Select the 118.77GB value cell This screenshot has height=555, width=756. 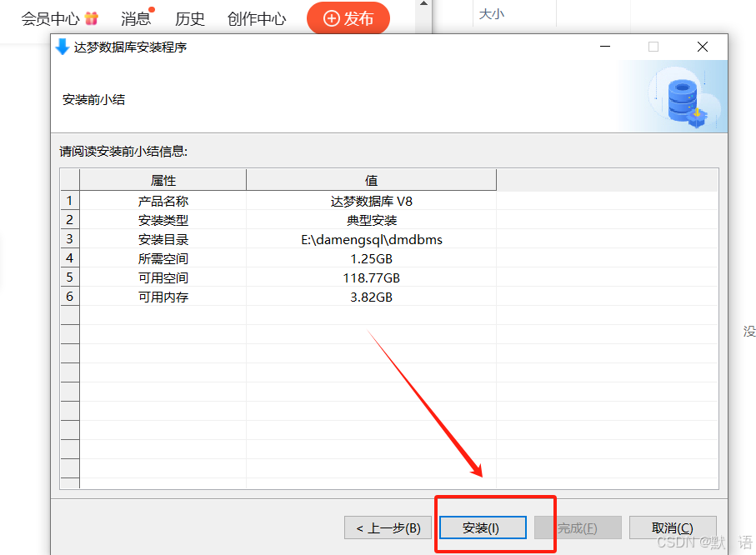(371, 278)
